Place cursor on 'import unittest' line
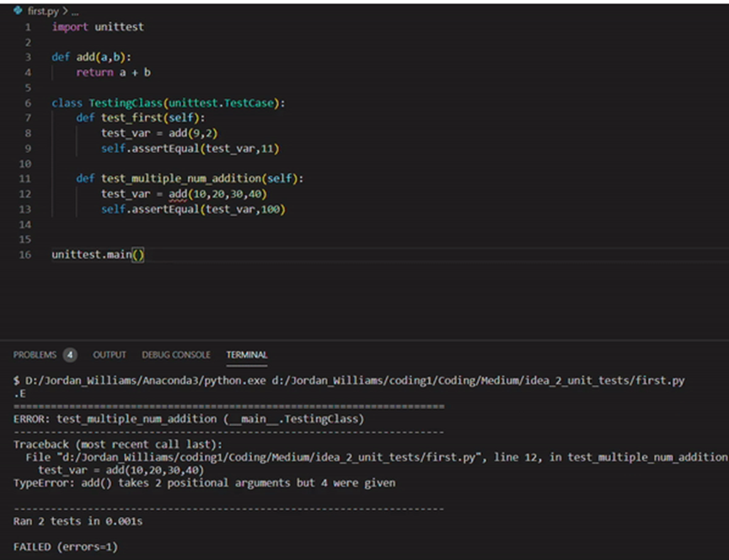729x560 pixels. (98, 27)
